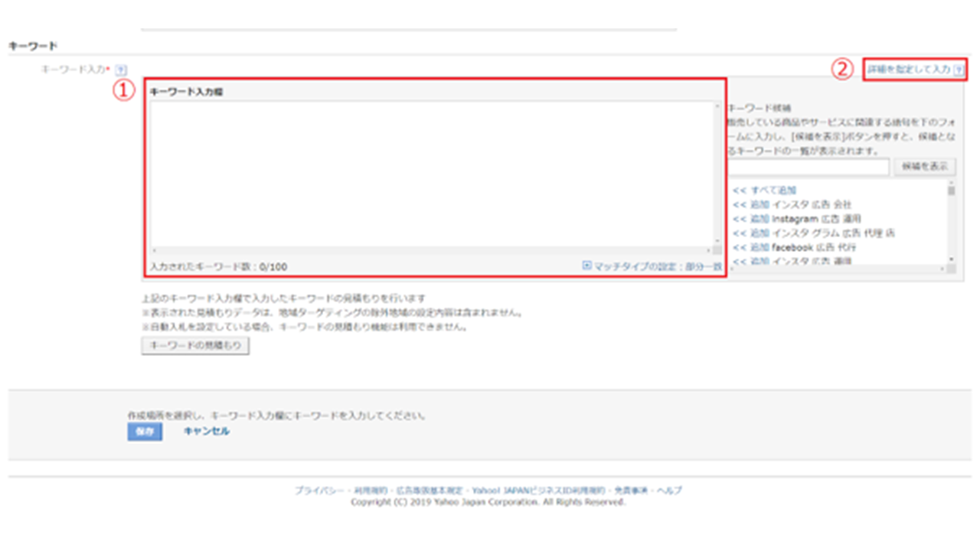The height and width of the screenshot is (551, 980).
Task: Expand the マッチタイプの設定 plus icon
Action: pyautogui.click(x=587, y=266)
